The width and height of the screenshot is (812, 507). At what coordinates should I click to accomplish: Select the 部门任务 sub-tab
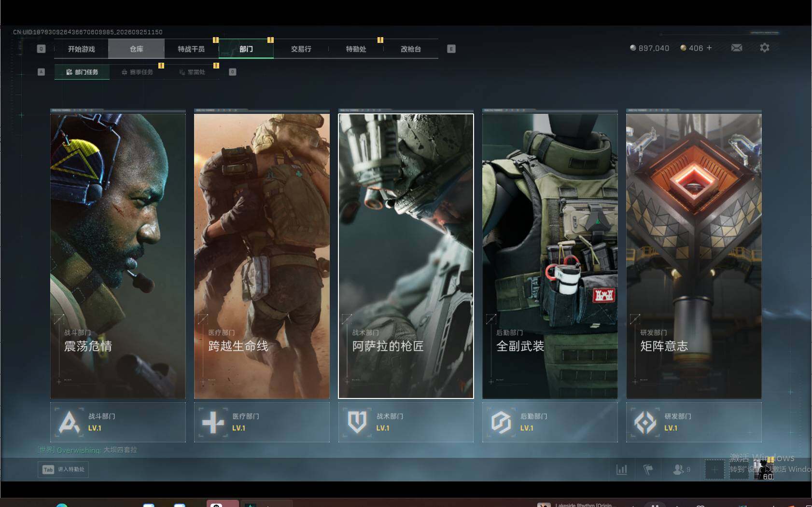[82, 72]
